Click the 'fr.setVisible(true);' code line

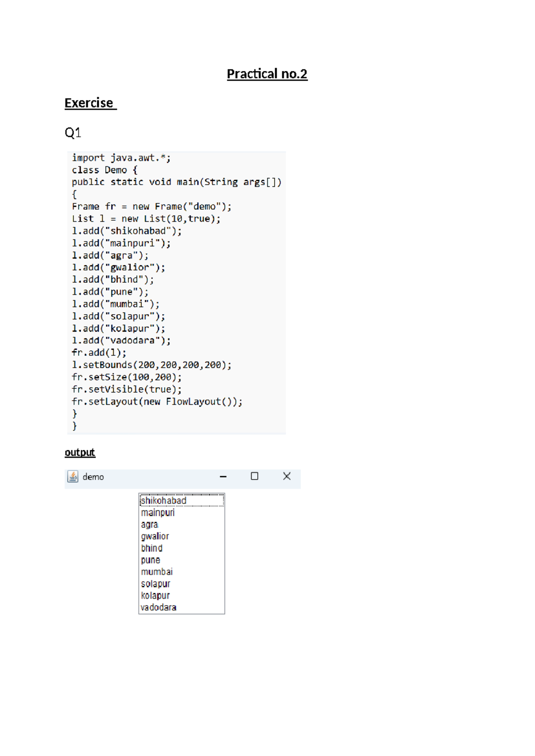point(127,389)
